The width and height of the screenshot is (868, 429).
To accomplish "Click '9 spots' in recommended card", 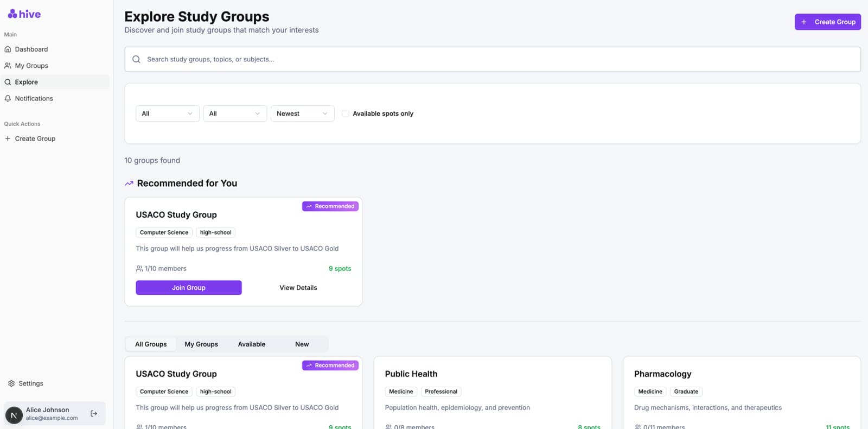I will pos(340,269).
